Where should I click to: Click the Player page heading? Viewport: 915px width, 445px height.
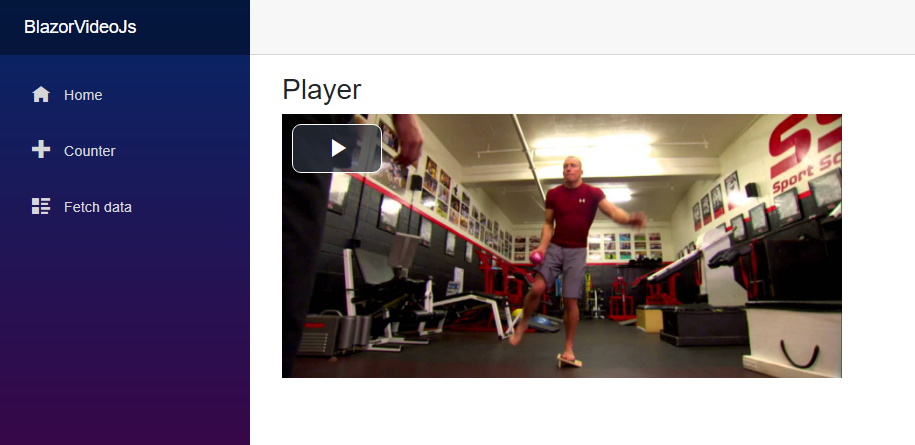tap(322, 90)
